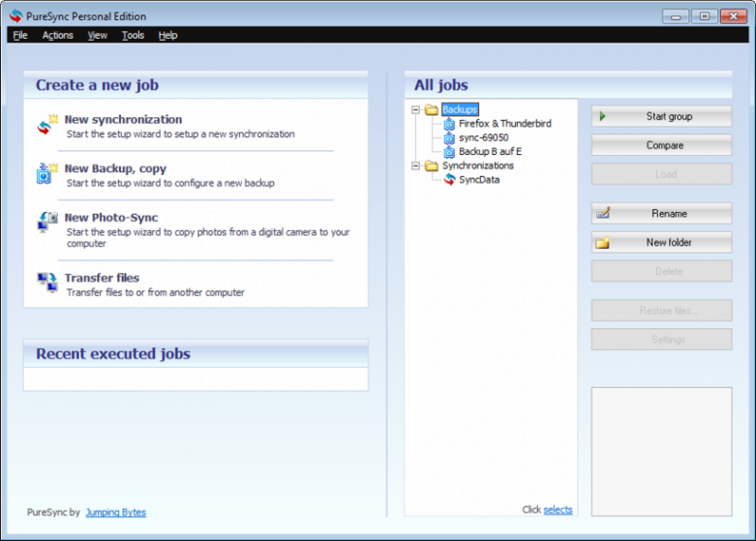Click the Transfer files title
756x541 pixels.
(102, 278)
